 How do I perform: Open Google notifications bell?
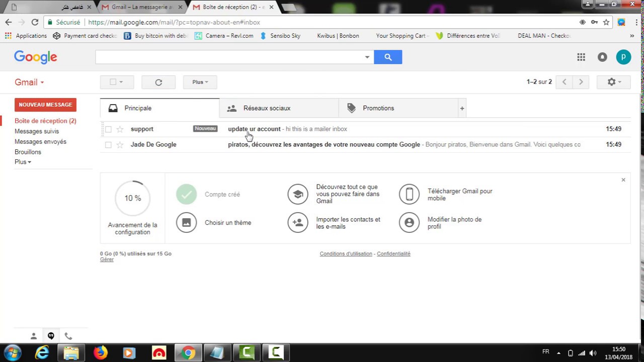(602, 57)
